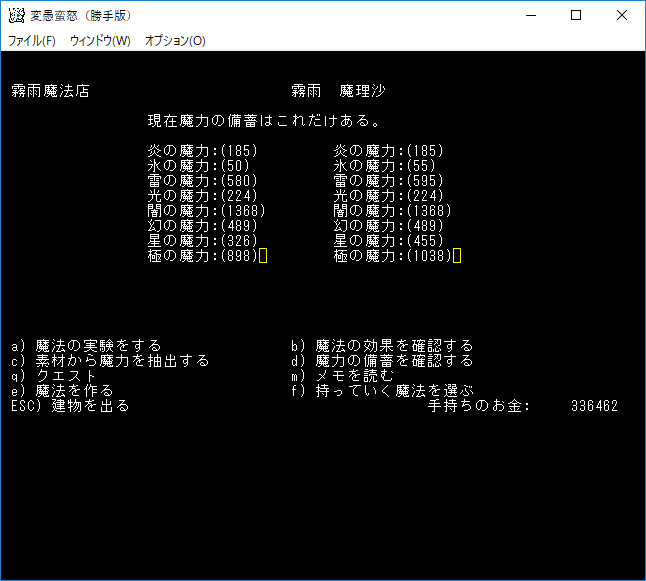Open the オプション(O) menu
This screenshot has height=581, width=646.
coord(175,41)
